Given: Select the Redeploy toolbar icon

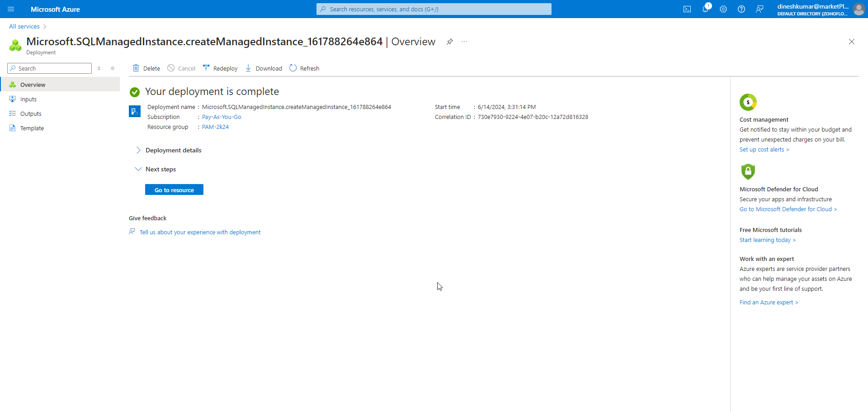Looking at the screenshot, I should [220, 68].
